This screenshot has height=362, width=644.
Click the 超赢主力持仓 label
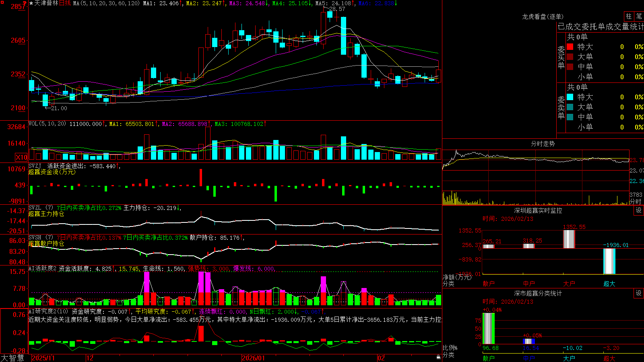46,214
